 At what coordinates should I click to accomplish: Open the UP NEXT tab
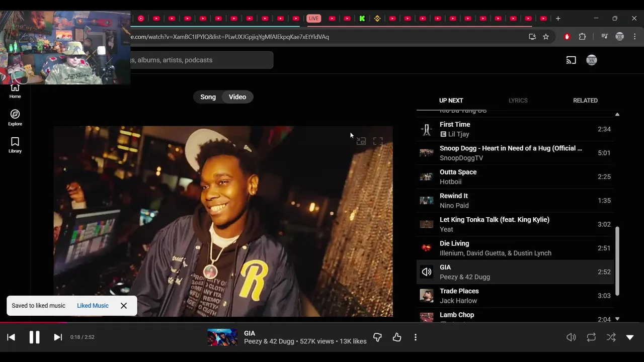click(451, 101)
